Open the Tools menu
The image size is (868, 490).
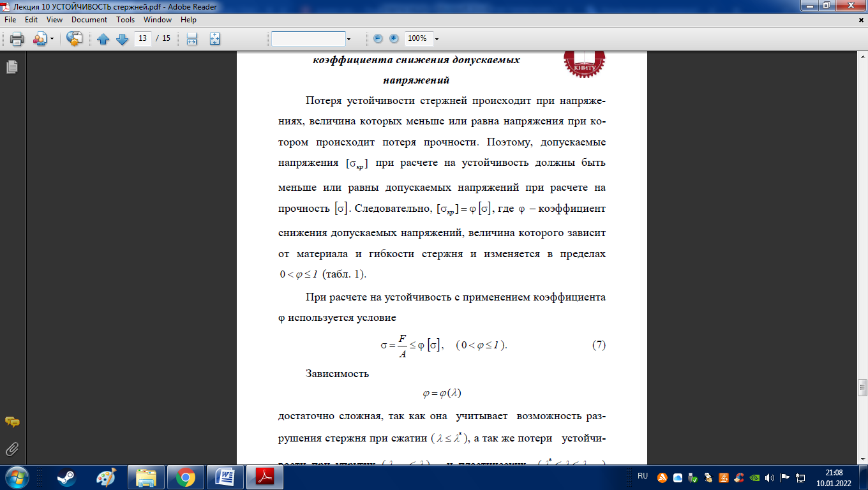[126, 20]
